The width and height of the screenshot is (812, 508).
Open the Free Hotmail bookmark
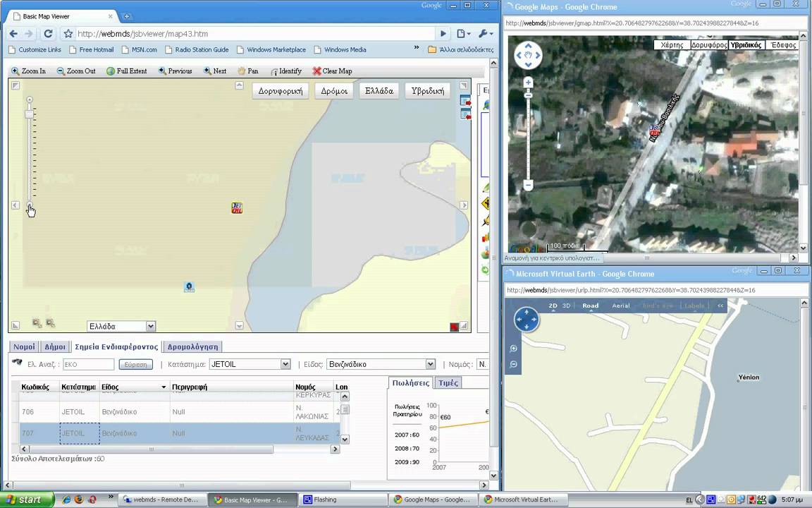tap(92, 50)
